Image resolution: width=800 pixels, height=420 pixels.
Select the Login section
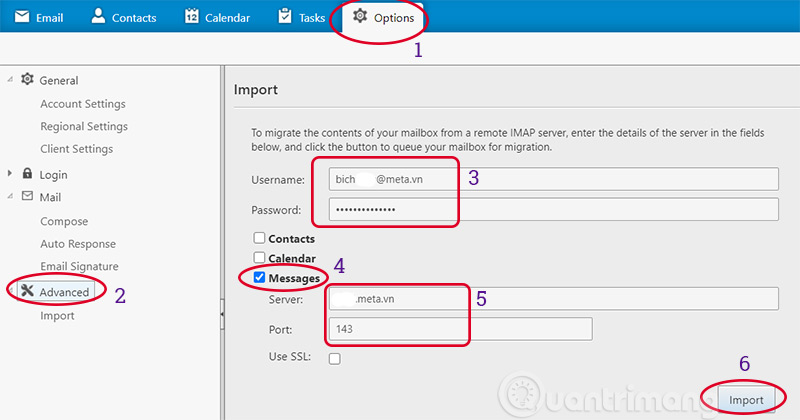[x=53, y=175]
